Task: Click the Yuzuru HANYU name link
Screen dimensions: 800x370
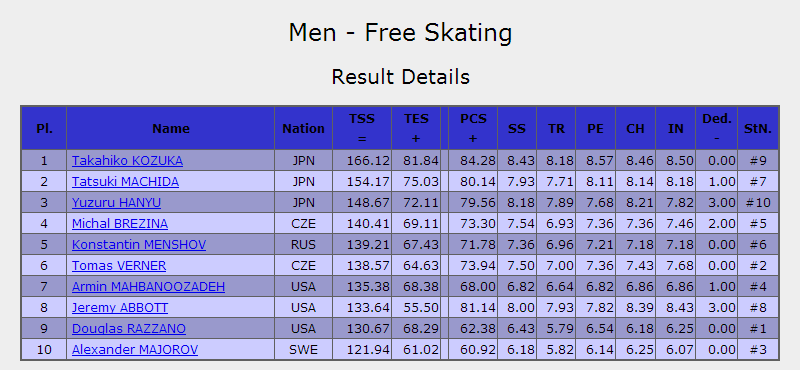Action: tap(116, 203)
